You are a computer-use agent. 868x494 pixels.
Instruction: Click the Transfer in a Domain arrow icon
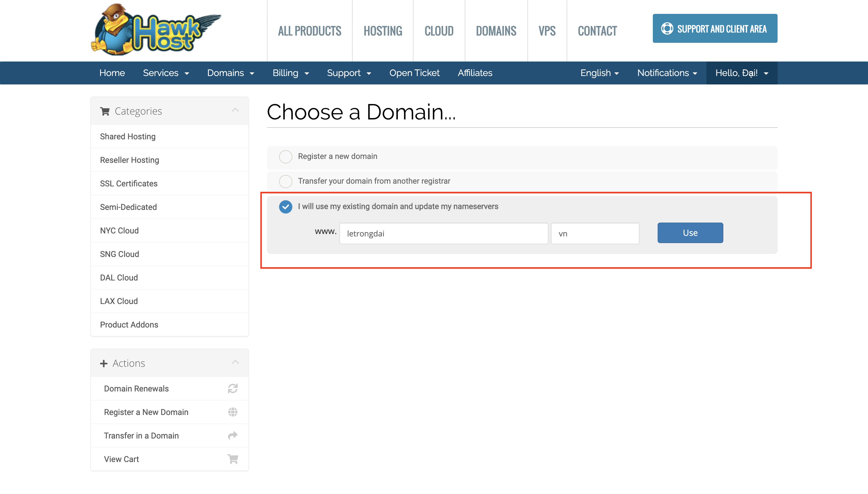[x=233, y=435]
